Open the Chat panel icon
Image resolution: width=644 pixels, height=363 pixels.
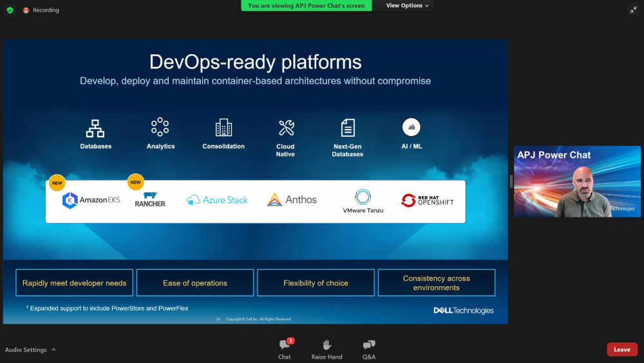[284, 344]
